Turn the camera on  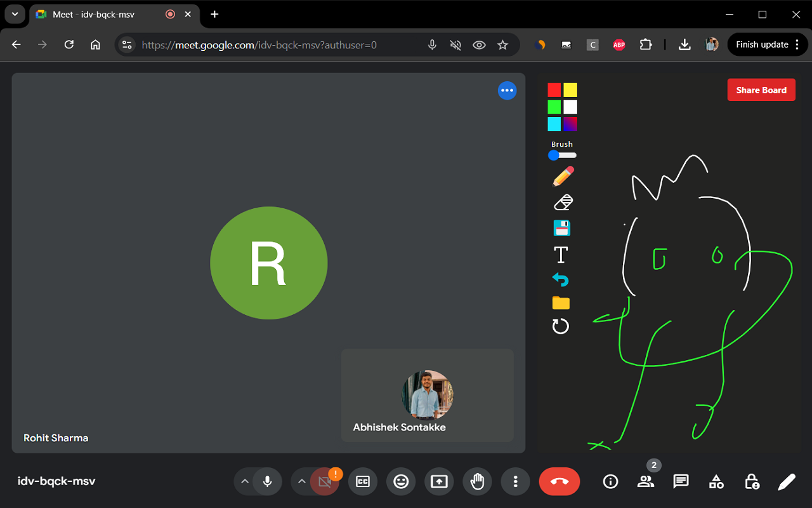click(x=324, y=481)
